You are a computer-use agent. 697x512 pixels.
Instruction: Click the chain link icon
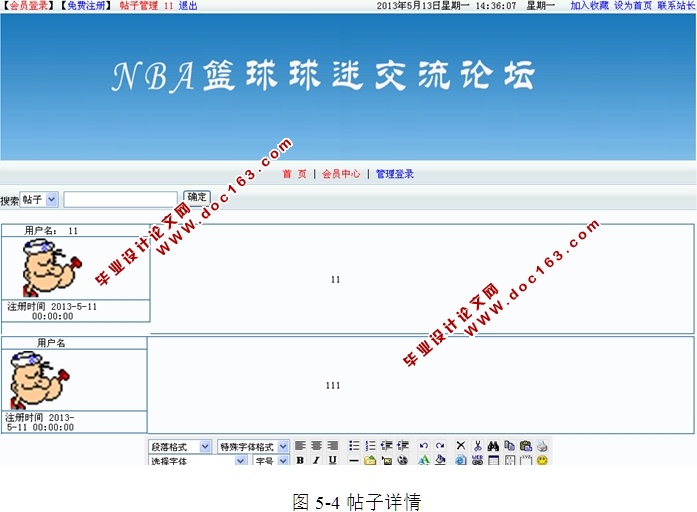(x=477, y=460)
